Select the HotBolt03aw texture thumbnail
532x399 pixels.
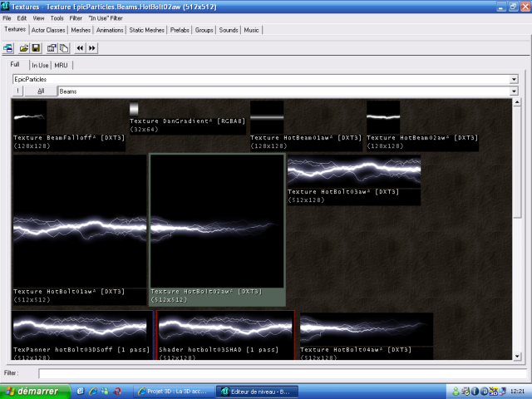354,172
